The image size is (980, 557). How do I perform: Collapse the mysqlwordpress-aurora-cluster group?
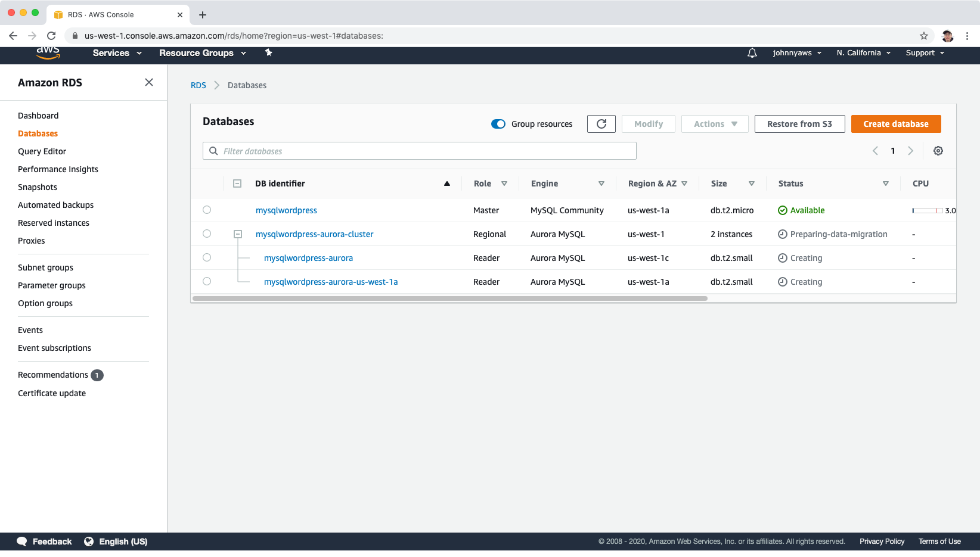(238, 234)
